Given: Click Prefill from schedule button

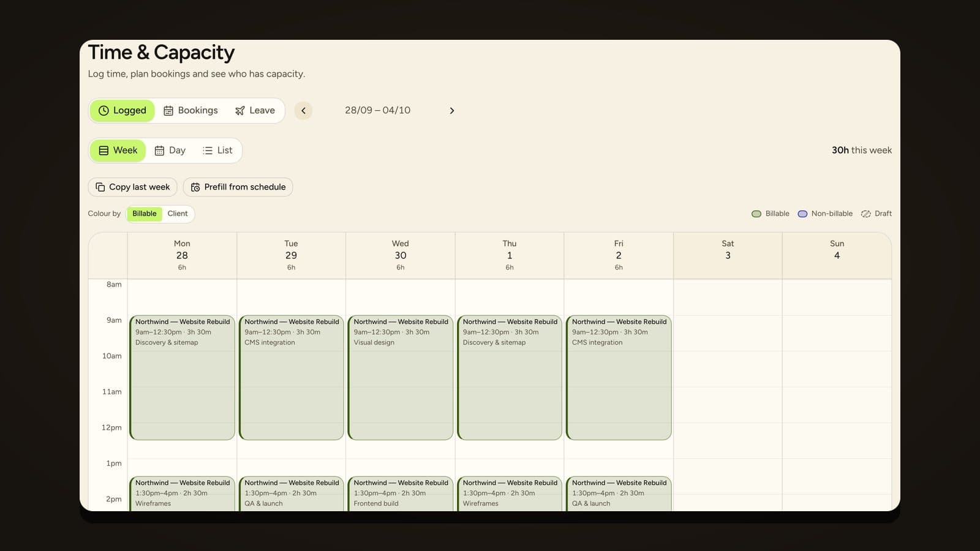Looking at the screenshot, I should (238, 187).
